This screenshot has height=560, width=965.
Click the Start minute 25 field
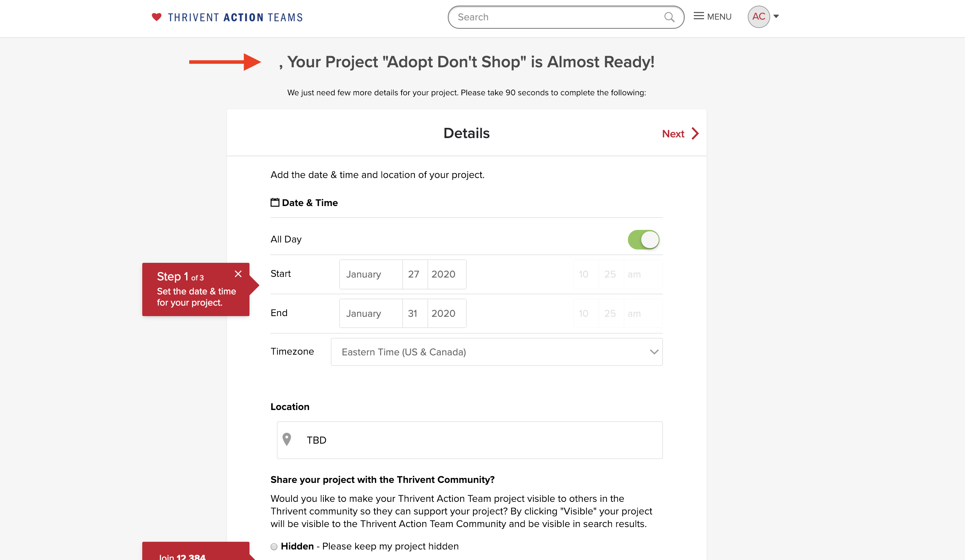(611, 274)
